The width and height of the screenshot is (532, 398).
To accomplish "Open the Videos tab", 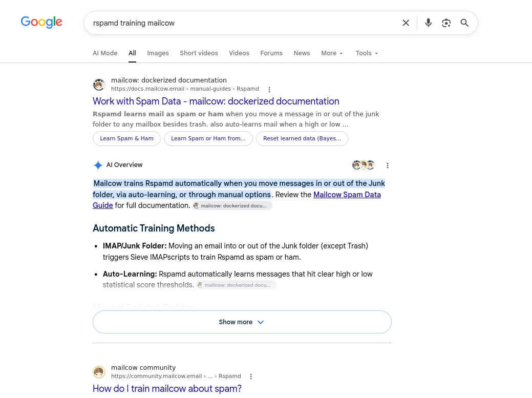I will pyautogui.click(x=239, y=53).
